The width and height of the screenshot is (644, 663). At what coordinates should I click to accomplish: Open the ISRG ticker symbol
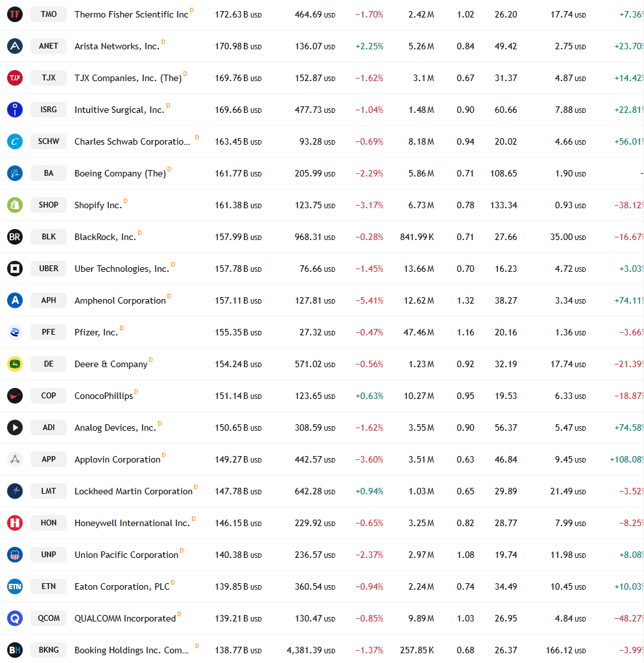click(49, 110)
